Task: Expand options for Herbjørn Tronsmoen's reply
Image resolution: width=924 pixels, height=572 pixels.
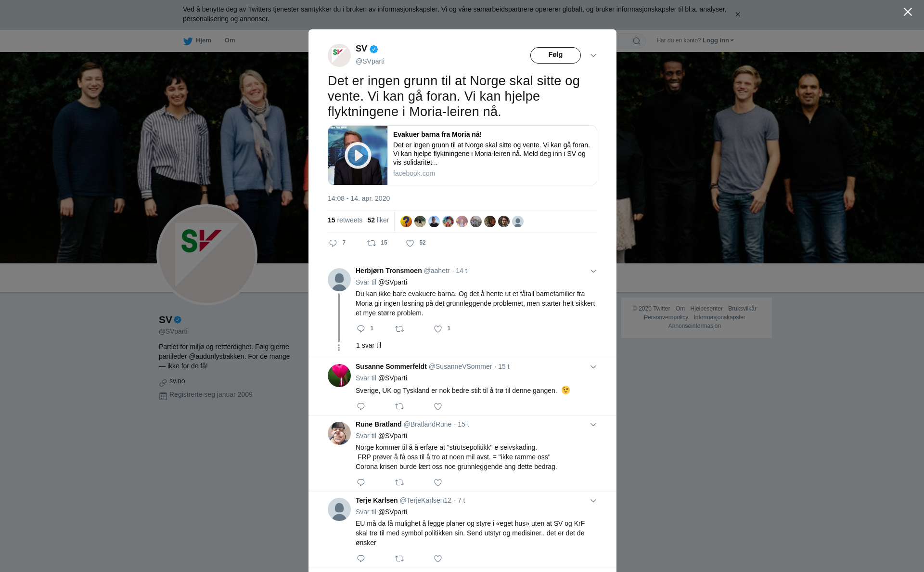Action: coord(593,271)
